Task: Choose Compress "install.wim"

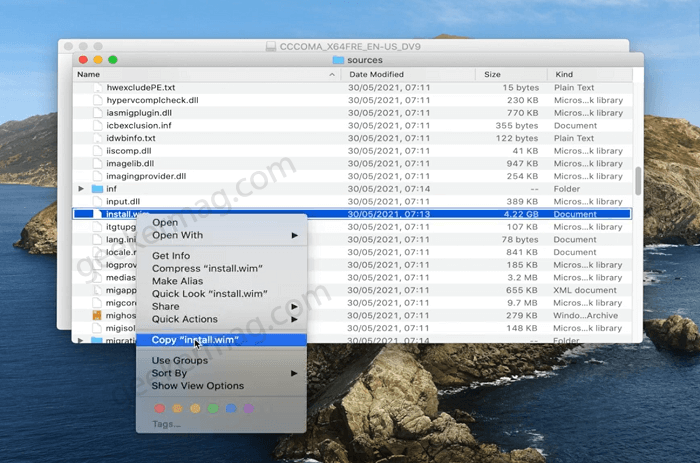Action: [x=207, y=268]
